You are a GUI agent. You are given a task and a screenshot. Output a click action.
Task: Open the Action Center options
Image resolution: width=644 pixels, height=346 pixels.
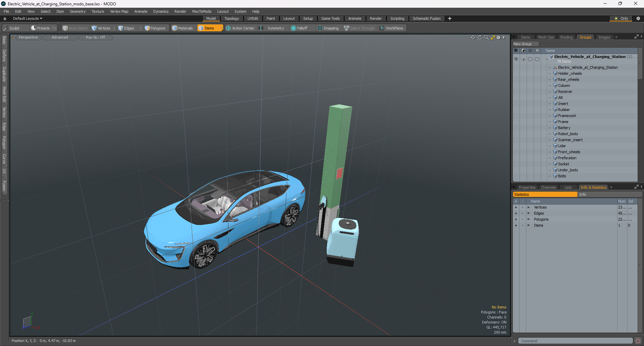click(x=240, y=28)
